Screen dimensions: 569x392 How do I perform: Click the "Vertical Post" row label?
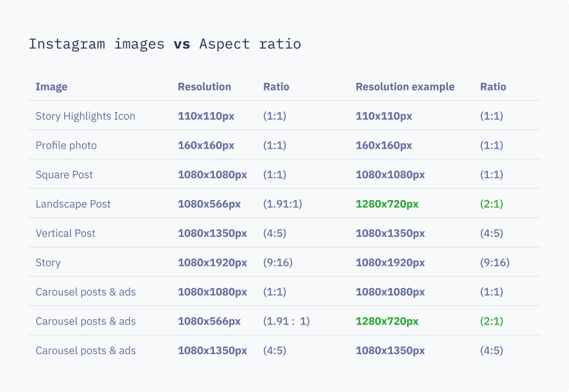[x=65, y=233]
